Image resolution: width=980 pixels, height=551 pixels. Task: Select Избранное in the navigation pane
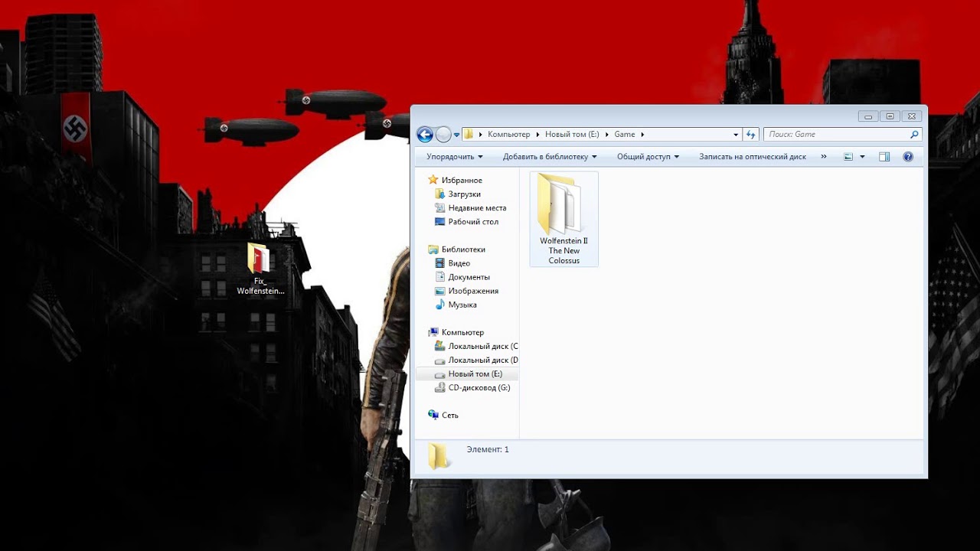[x=462, y=181]
